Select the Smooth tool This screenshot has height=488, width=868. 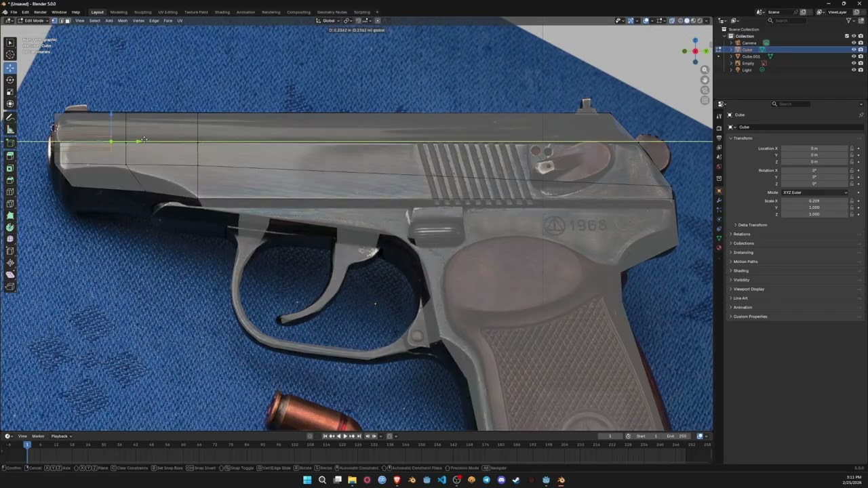tap(10, 239)
